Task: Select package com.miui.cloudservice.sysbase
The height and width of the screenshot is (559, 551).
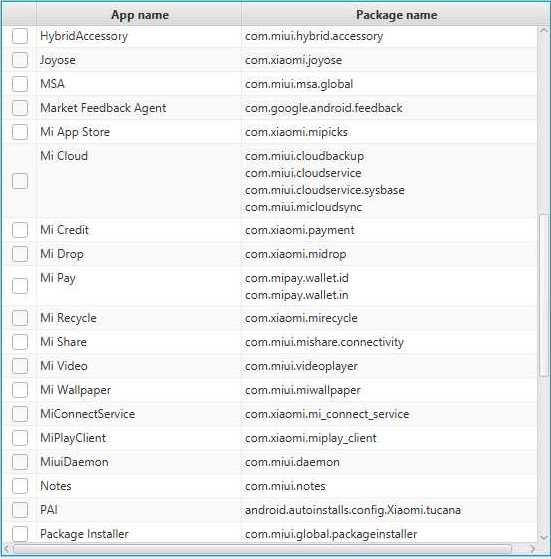Action: [325, 190]
